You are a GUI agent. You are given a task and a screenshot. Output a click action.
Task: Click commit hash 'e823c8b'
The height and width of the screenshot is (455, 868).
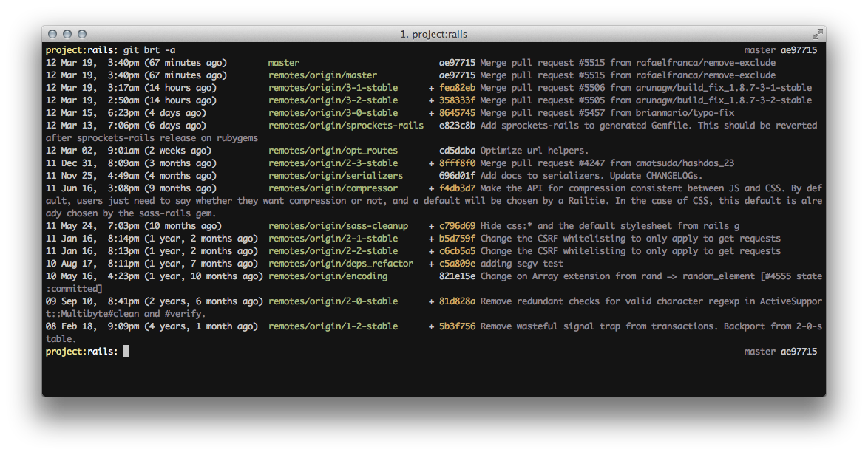pos(457,126)
